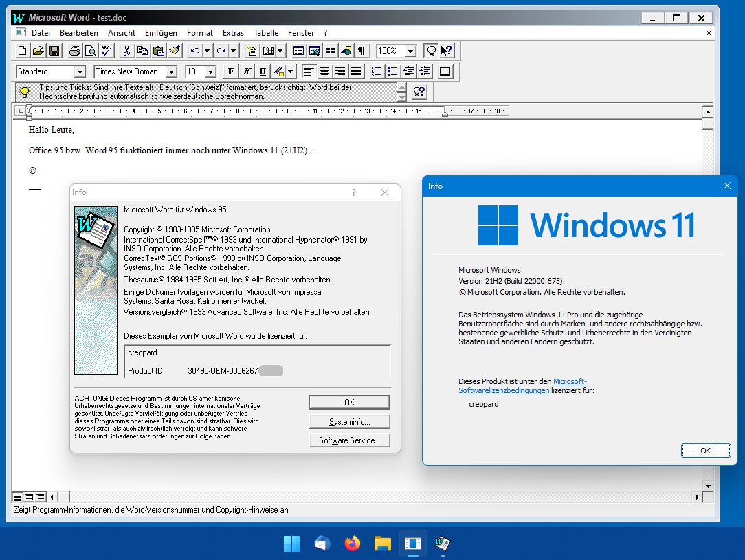Open print preview (magnifier page icon)
745x560 pixels.
(90, 51)
